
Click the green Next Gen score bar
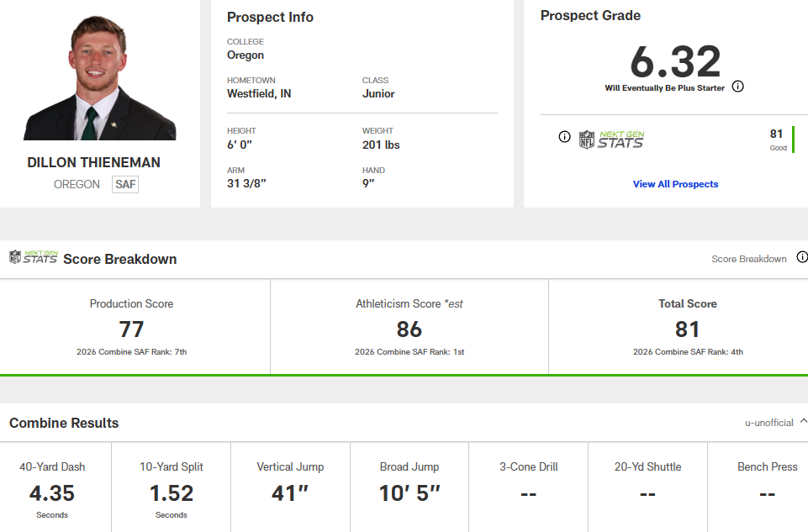793,139
